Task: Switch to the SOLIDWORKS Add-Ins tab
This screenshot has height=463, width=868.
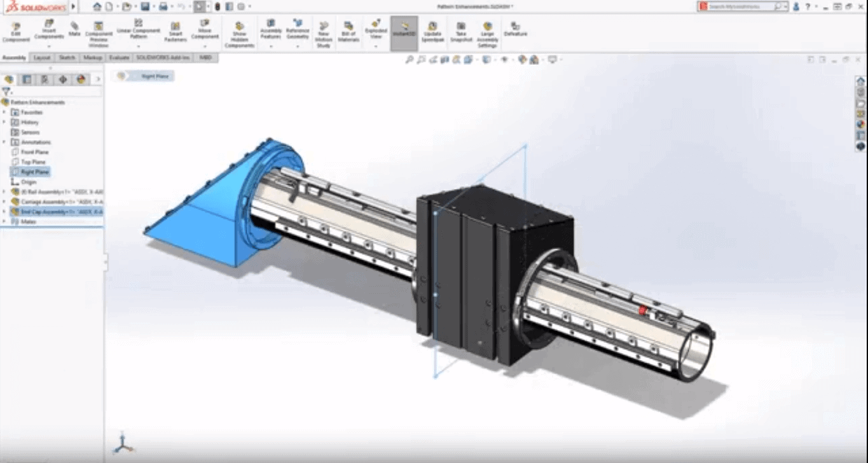Action: 163,58
